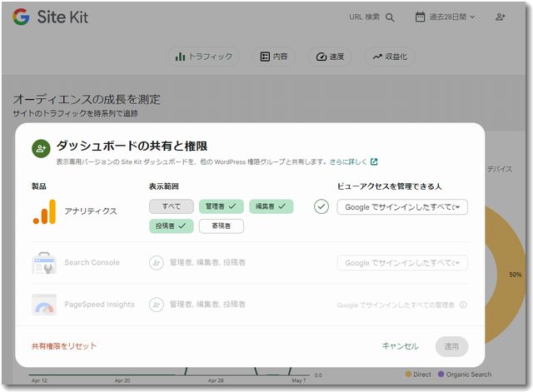Click the Google G logo
The image size is (533, 392).
click(x=21, y=17)
